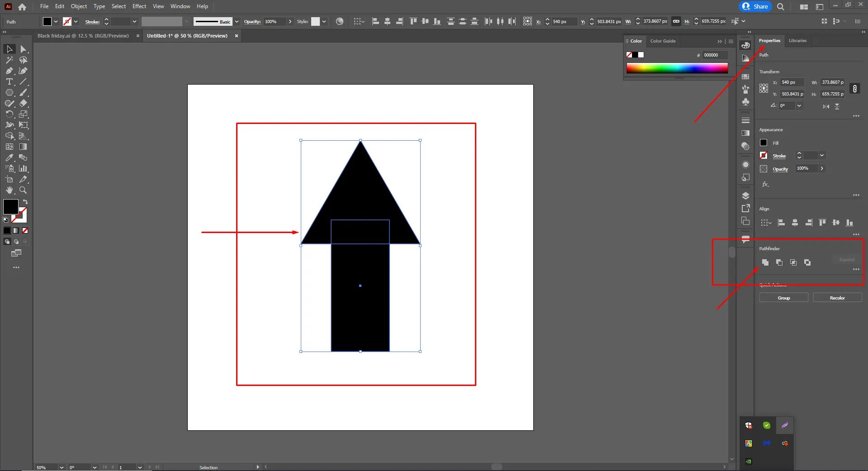868x471 pixels.
Task: Click the Pathfinder Minus Front icon
Action: pos(779,262)
